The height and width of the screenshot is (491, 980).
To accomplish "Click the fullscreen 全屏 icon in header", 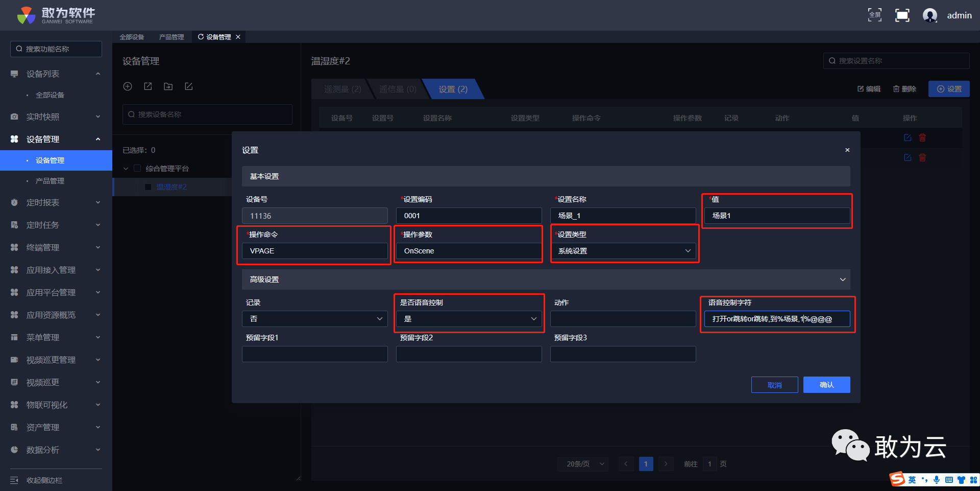I will click(875, 15).
